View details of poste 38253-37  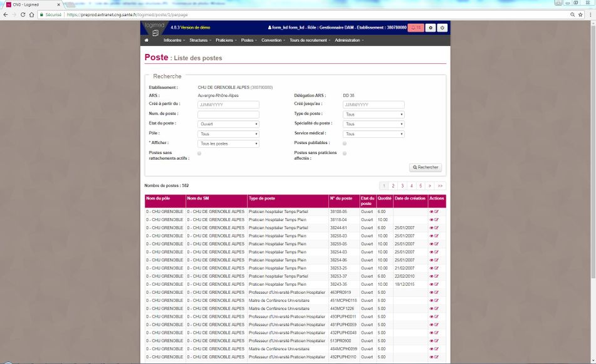click(431, 276)
